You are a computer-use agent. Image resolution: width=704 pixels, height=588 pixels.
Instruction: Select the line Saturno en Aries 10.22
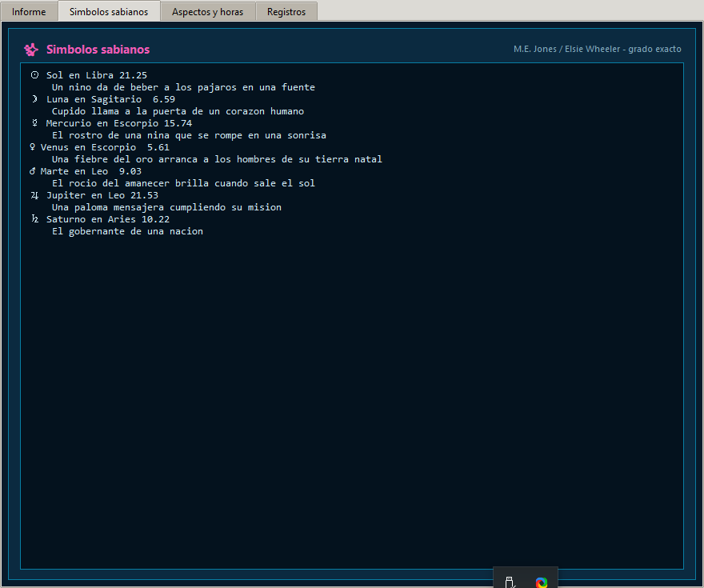[108, 219]
